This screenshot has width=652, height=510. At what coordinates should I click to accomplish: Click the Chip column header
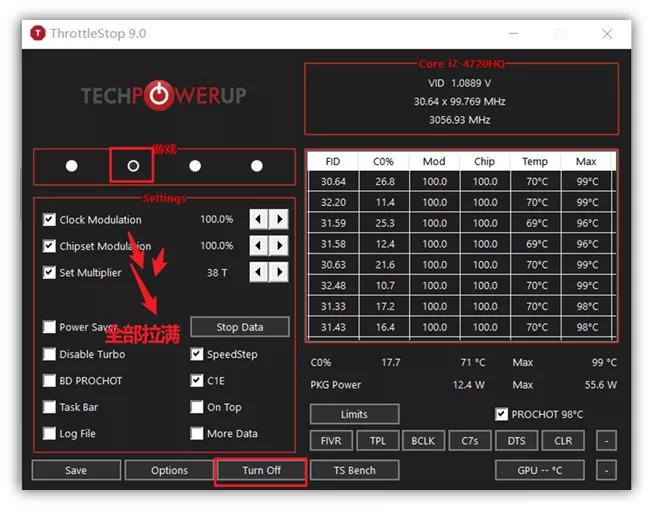(x=484, y=161)
